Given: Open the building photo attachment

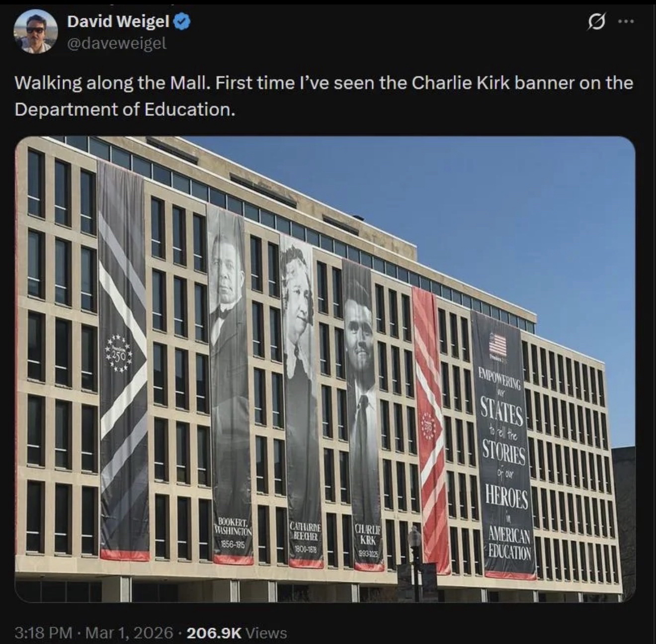Looking at the screenshot, I should tap(325, 369).
